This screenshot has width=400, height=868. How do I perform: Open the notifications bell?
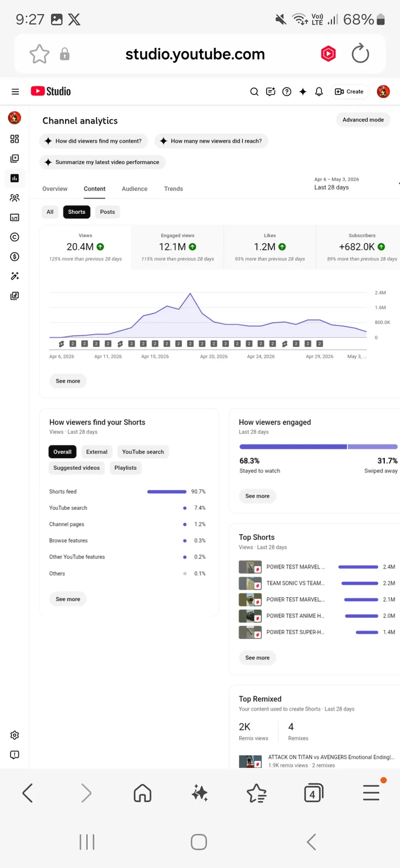coord(319,92)
